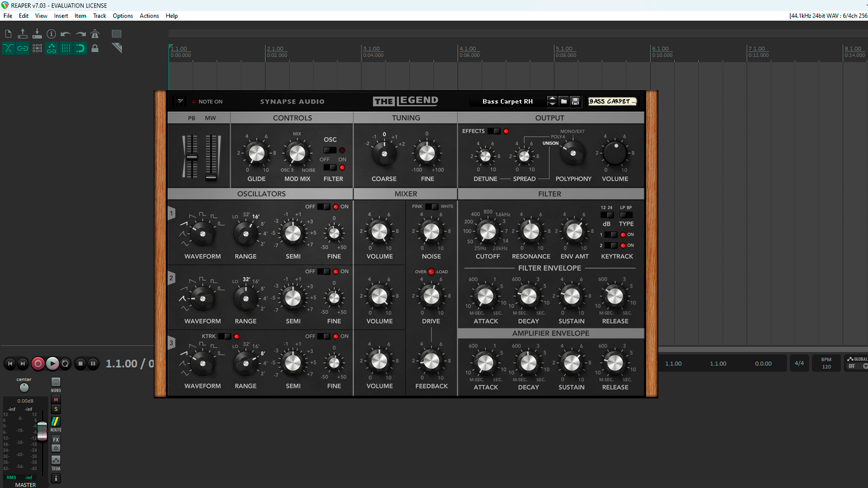Toggle master FX bypass power button
Screen dimensions: 868x488
coord(56,448)
